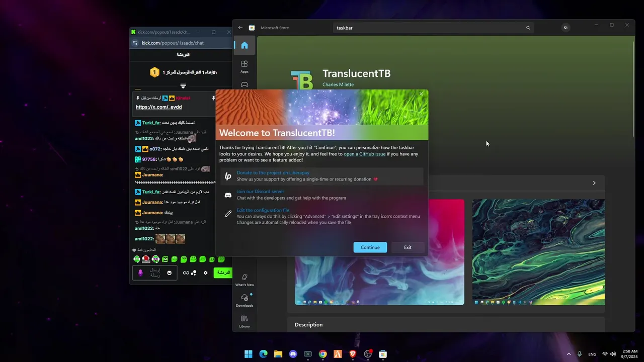
Task: Click the first green emote in Kick emote row
Action: click(x=136, y=259)
